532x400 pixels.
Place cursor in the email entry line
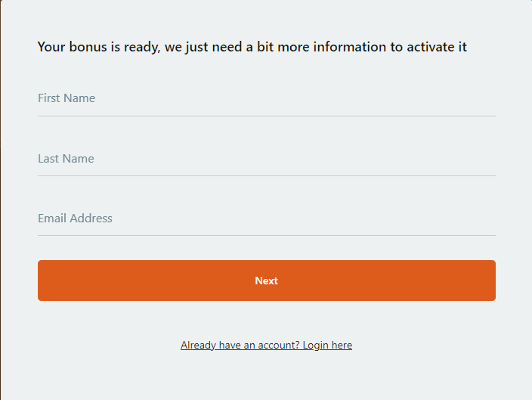pos(266,219)
